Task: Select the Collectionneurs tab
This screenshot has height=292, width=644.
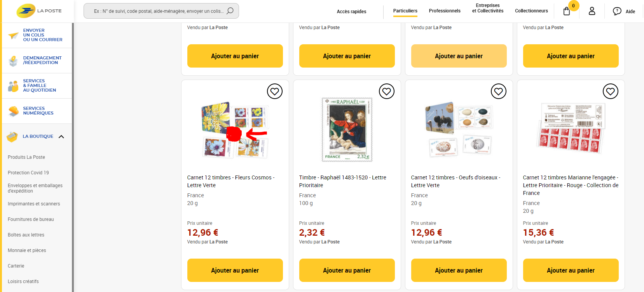Action: pos(531,11)
